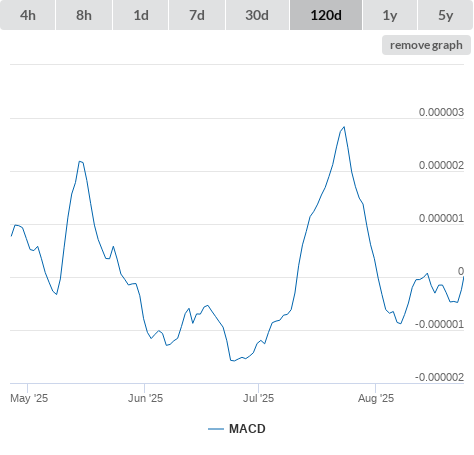Choose the 1d time range tab
Screen dimensions: 474x455
pyautogui.click(x=141, y=15)
